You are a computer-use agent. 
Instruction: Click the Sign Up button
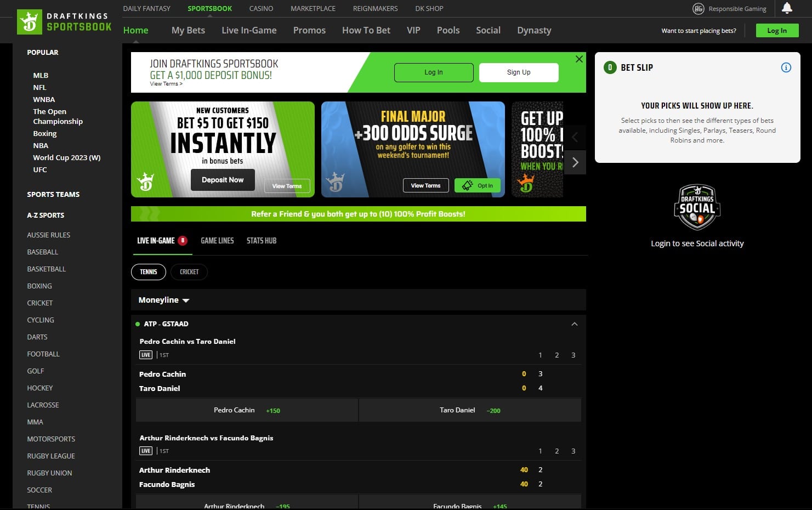pyautogui.click(x=519, y=72)
